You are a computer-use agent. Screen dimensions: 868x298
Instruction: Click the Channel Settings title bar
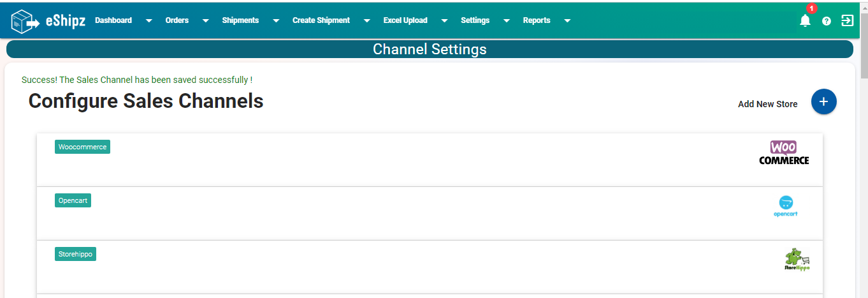coord(430,49)
